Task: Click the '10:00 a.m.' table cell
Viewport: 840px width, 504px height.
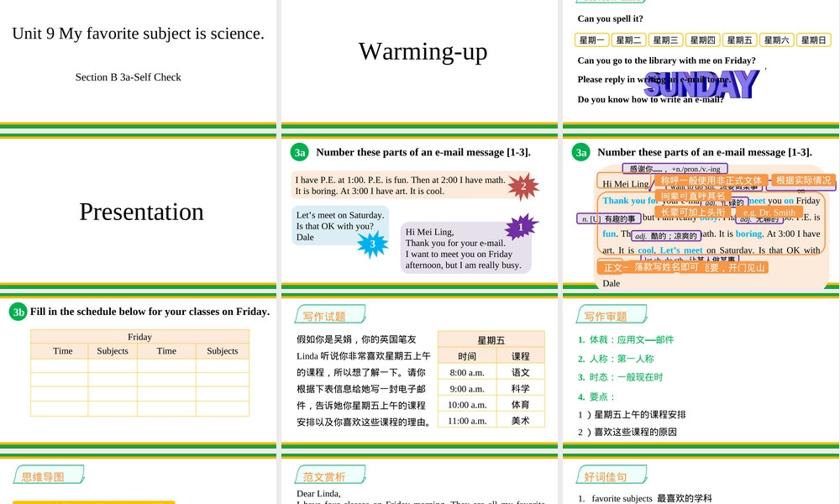Action: coord(467,404)
